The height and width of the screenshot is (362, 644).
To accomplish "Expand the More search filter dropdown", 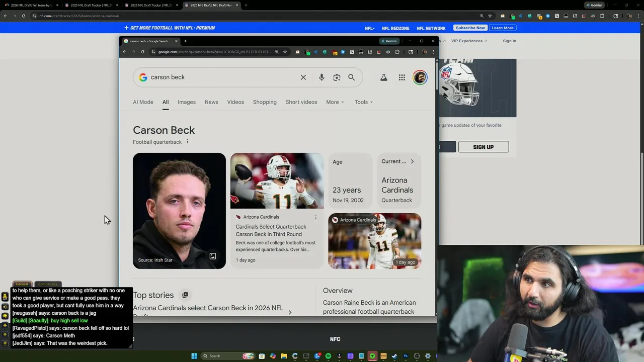I will point(335,102).
